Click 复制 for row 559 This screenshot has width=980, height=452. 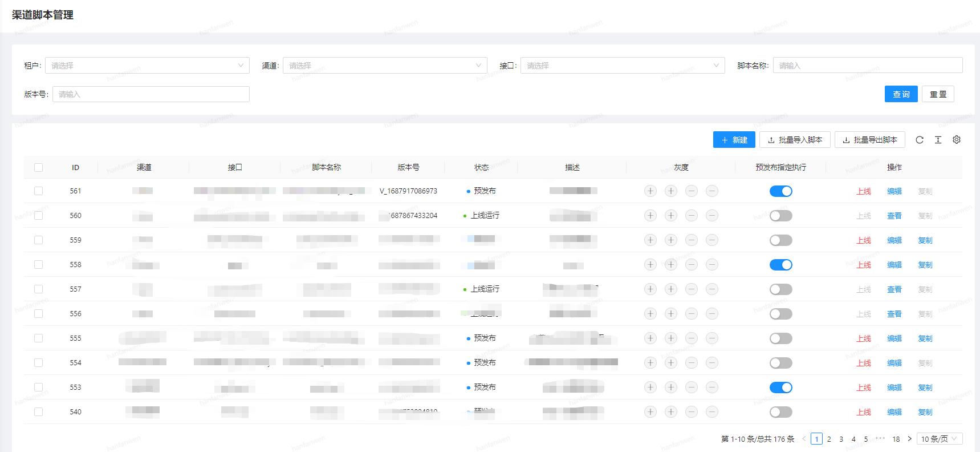[x=925, y=240]
